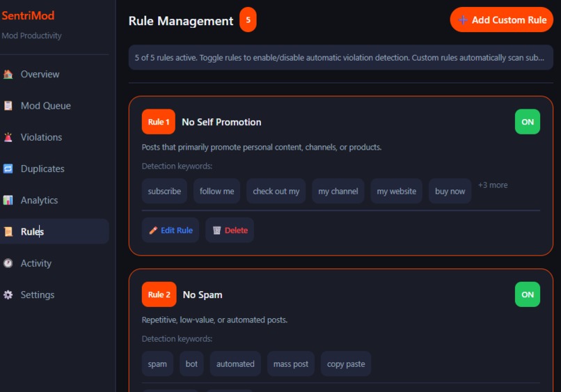Click the '5 of 5 rules active' banner
Viewport: 561px width, 392px height.
(x=341, y=57)
